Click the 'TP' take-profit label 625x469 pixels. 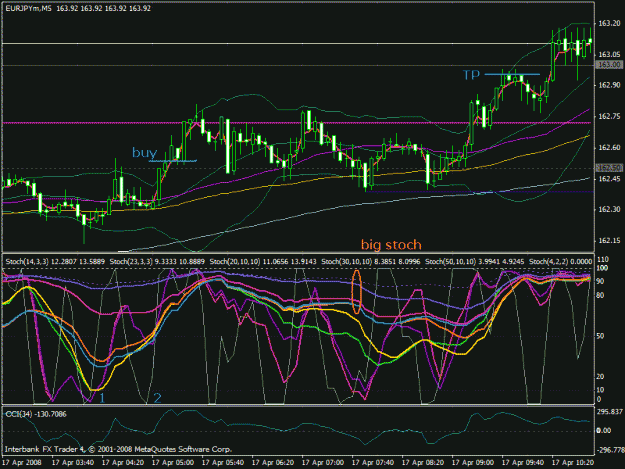[471, 75]
